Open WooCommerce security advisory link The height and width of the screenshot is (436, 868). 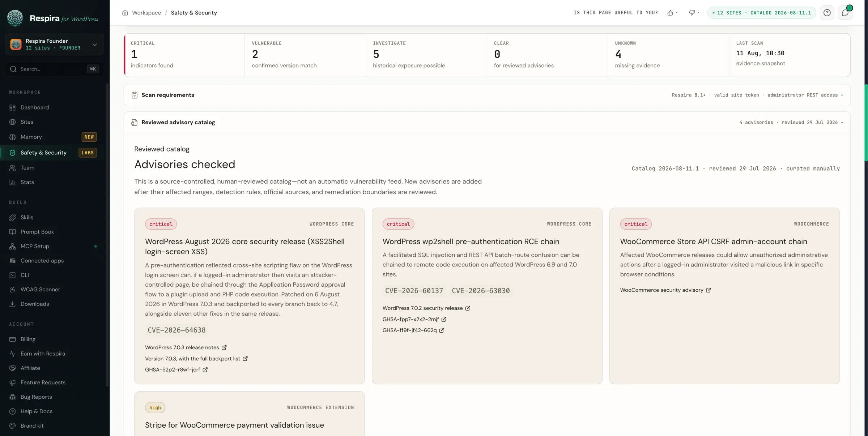coord(665,290)
